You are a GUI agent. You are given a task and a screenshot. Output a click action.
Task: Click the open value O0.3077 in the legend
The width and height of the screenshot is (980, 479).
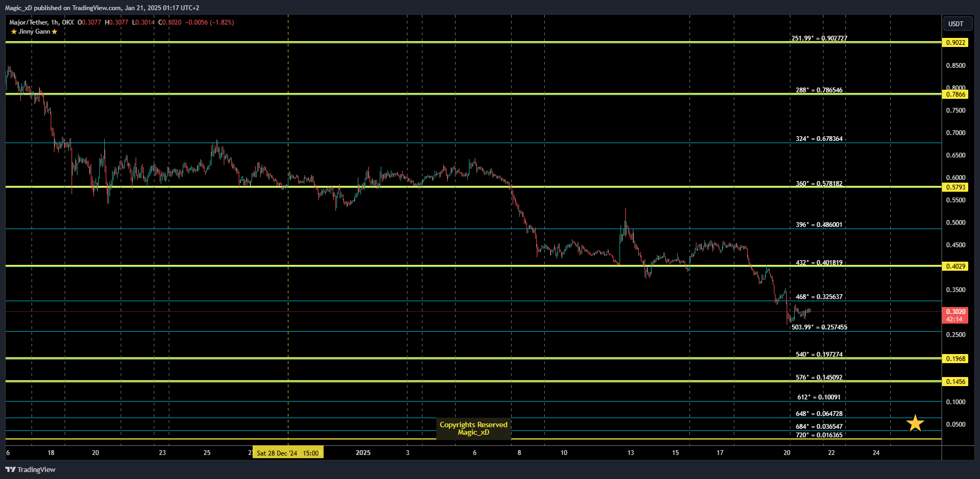(x=89, y=22)
